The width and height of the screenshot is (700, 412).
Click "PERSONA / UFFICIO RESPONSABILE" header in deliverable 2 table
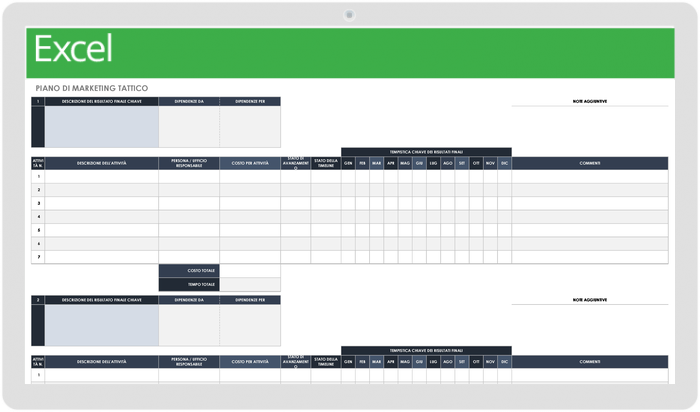[x=189, y=362]
